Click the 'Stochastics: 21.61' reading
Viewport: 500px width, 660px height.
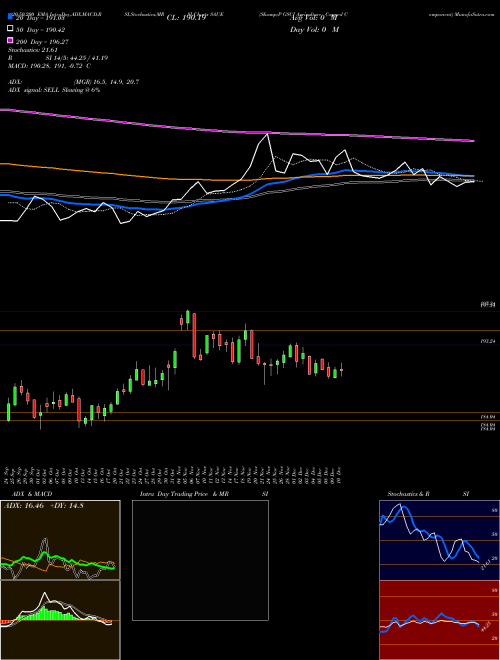[32, 50]
